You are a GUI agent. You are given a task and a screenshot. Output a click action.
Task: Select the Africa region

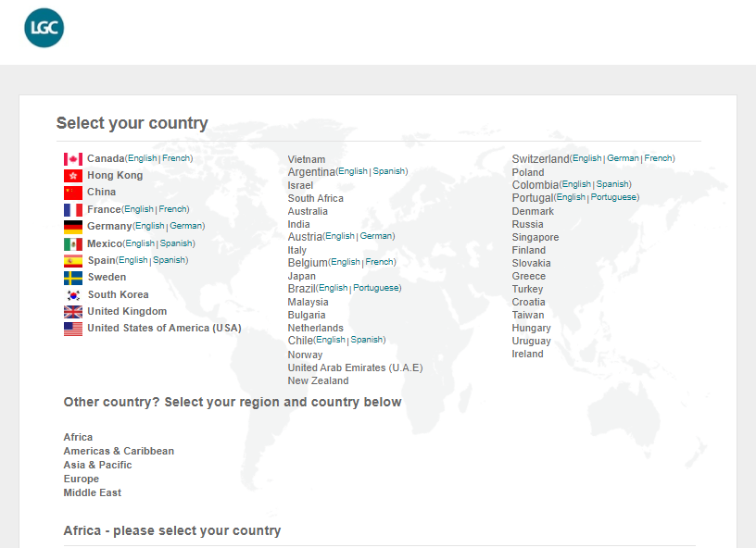tap(78, 437)
